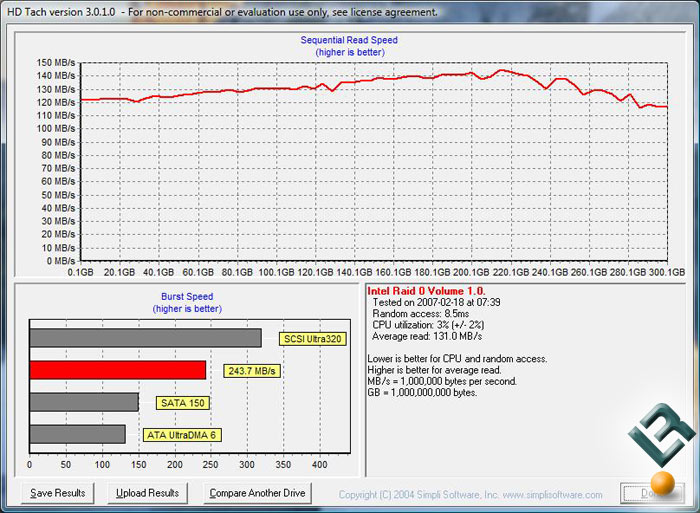This screenshot has width=700, height=513.
Task: Click the 100 MB/s axis label
Action: click(56, 129)
